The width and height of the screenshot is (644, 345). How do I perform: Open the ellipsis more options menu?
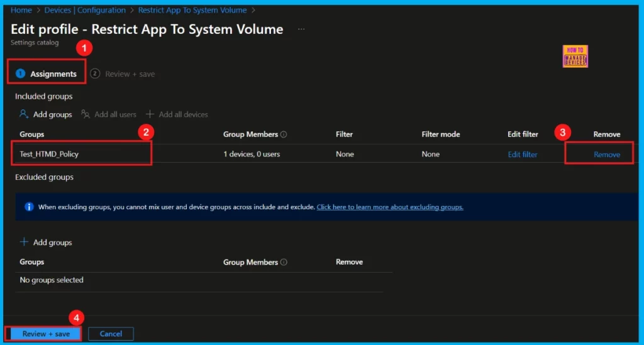301,29
